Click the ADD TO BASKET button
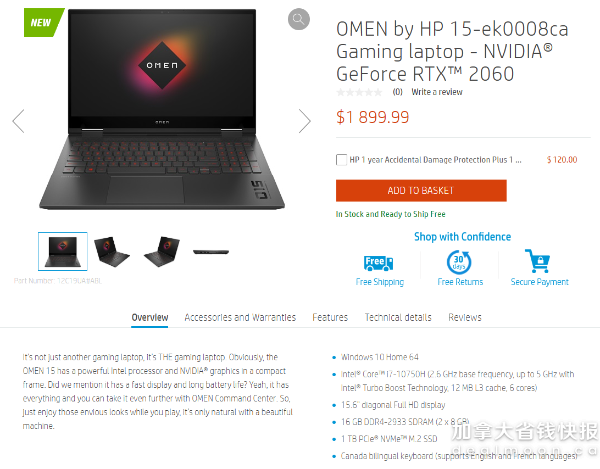 421,191
